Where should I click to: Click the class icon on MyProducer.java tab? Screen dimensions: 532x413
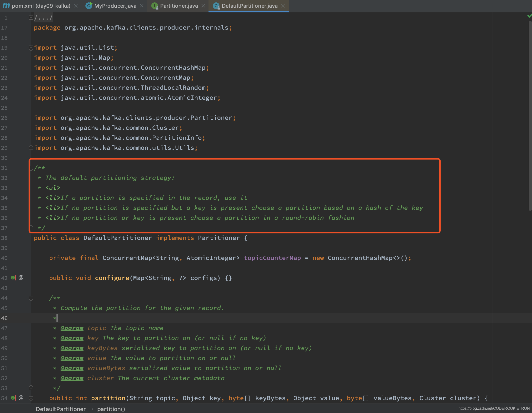pyautogui.click(x=89, y=5)
